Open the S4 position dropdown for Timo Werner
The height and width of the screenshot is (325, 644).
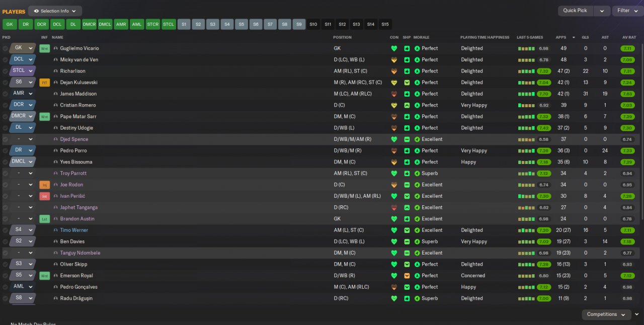(x=23, y=230)
